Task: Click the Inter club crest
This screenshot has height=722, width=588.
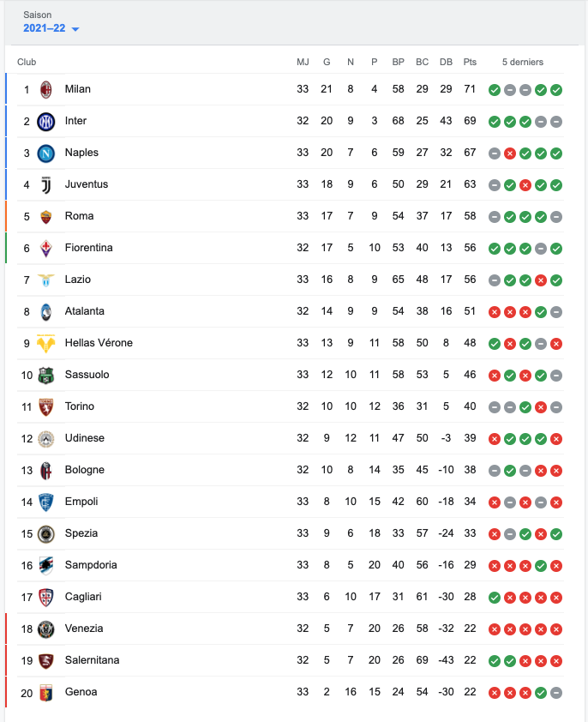Action: (x=45, y=121)
